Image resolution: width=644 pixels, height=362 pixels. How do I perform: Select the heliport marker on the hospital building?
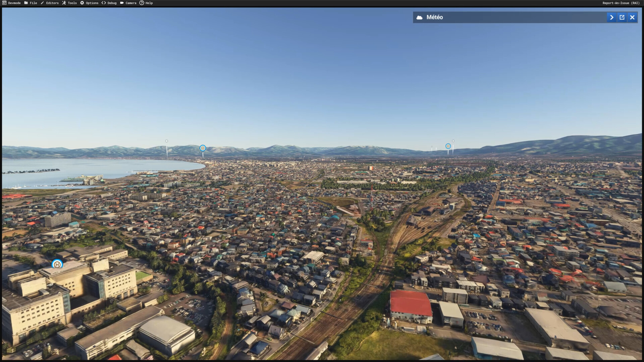pos(57,264)
